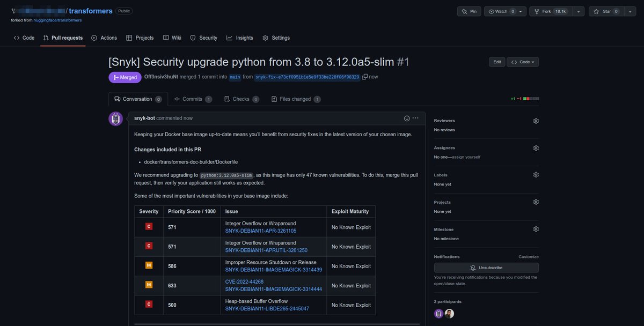644x326 pixels.
Task: Open the Star lists dropdown arrow
Action: pyautogui.click(x=631, y=11)
